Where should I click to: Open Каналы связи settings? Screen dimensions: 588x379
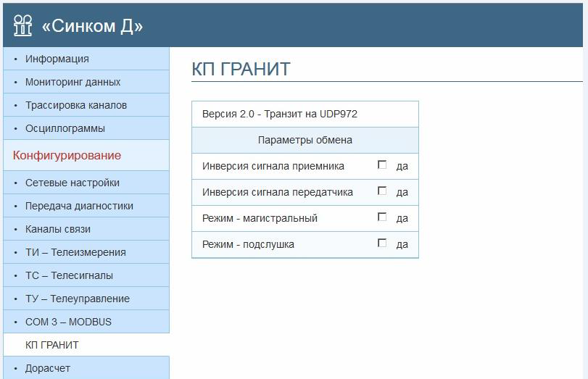(x=57, y=229)
